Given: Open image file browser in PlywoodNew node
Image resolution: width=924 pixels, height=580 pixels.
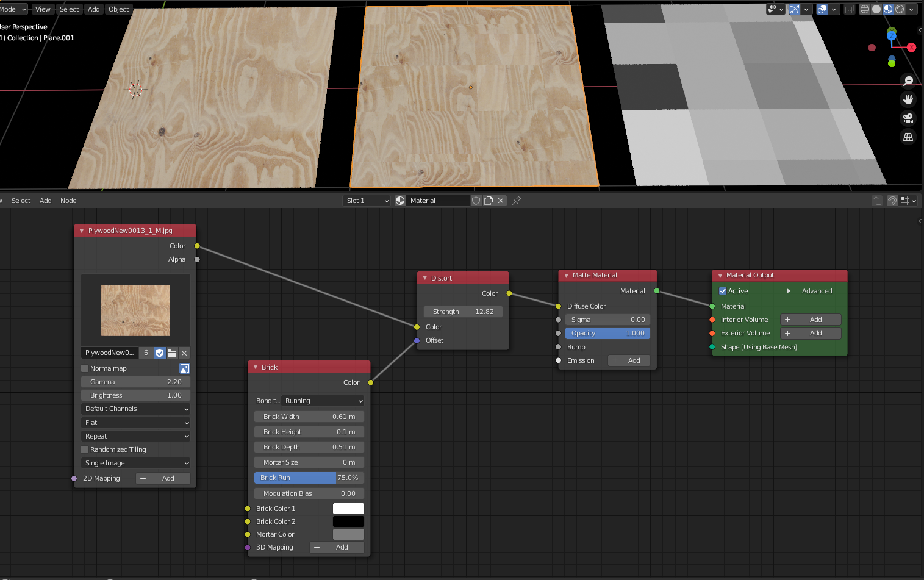Looking at the screenshot, I should point(172,353).
